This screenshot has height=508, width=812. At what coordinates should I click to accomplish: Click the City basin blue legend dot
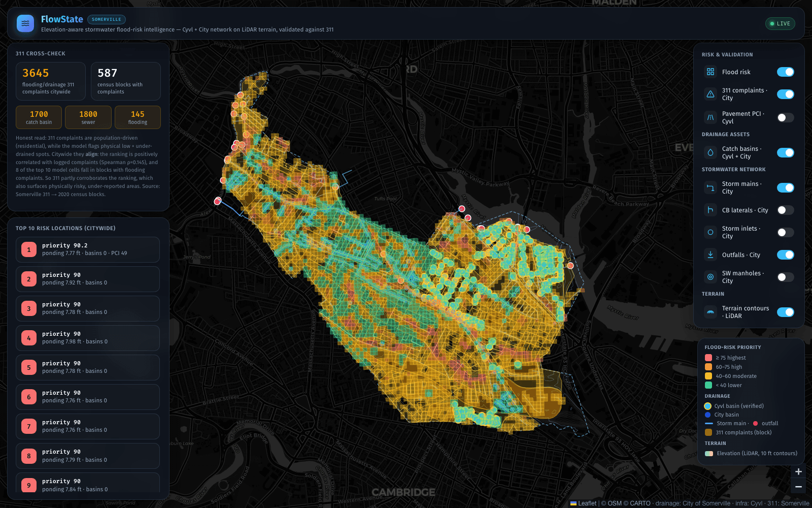[x=707, y=415]
